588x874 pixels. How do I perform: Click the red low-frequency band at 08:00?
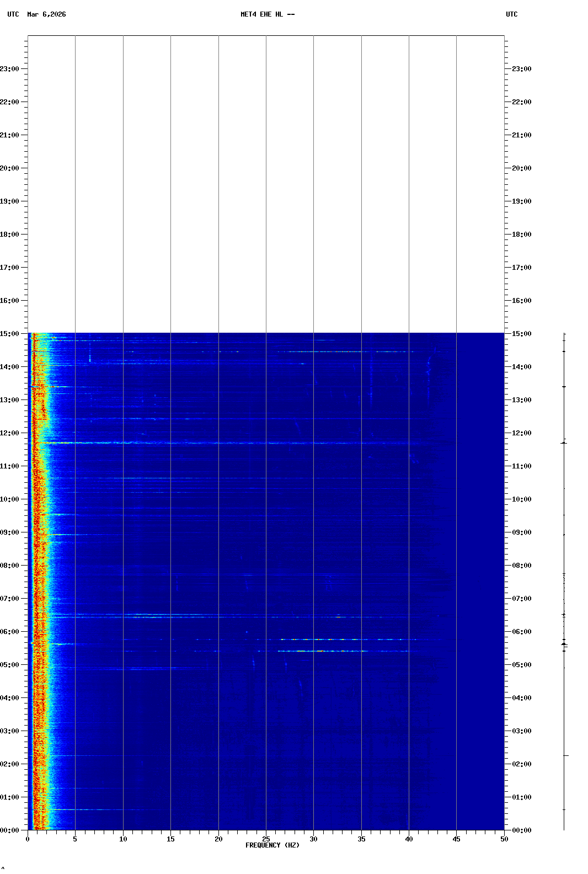pyautogui.click(x=36, y=566)
